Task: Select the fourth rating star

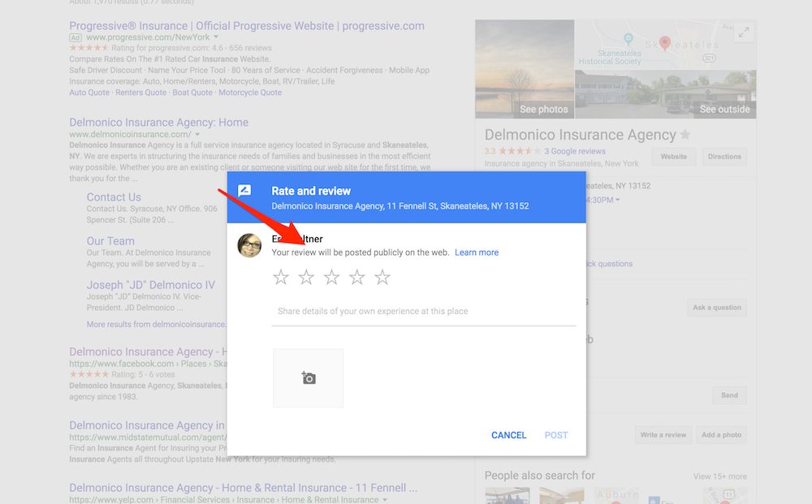Action: pos(356,278)
